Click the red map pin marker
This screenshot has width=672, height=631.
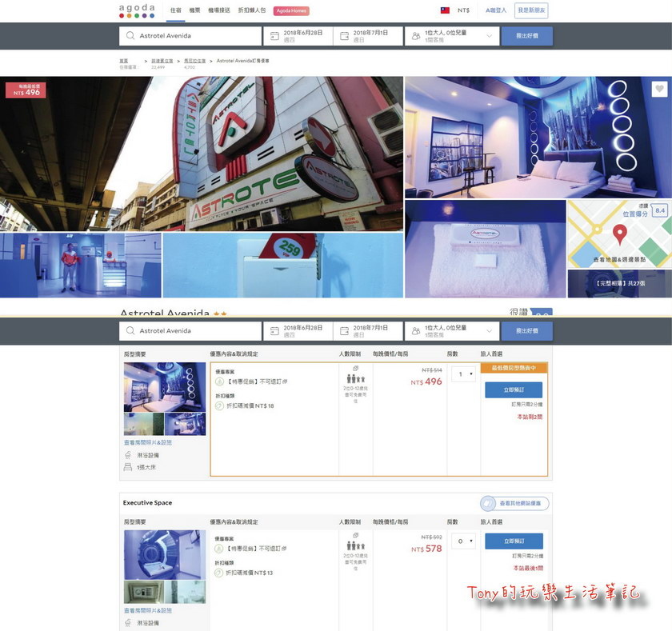coord(620,234)
